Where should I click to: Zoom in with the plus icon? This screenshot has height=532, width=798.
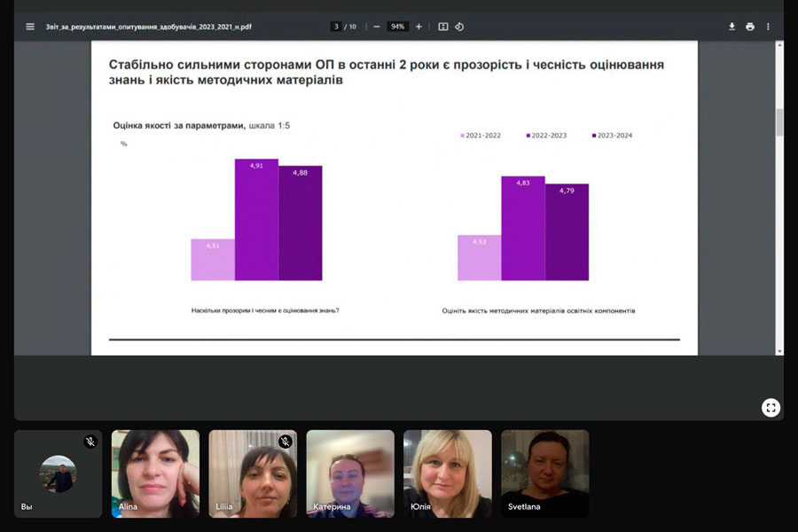(x=419, y=27)
